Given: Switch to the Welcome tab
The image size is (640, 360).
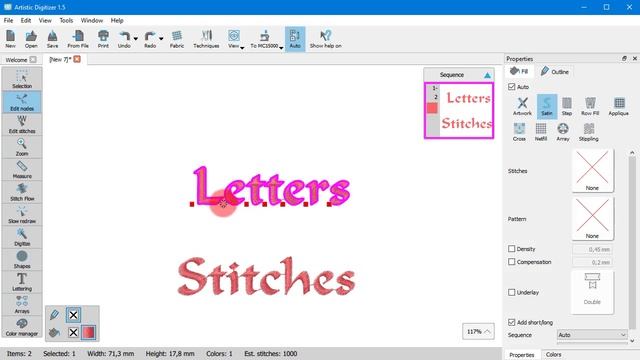Looking at the screenshot, I should pos(16,60).
